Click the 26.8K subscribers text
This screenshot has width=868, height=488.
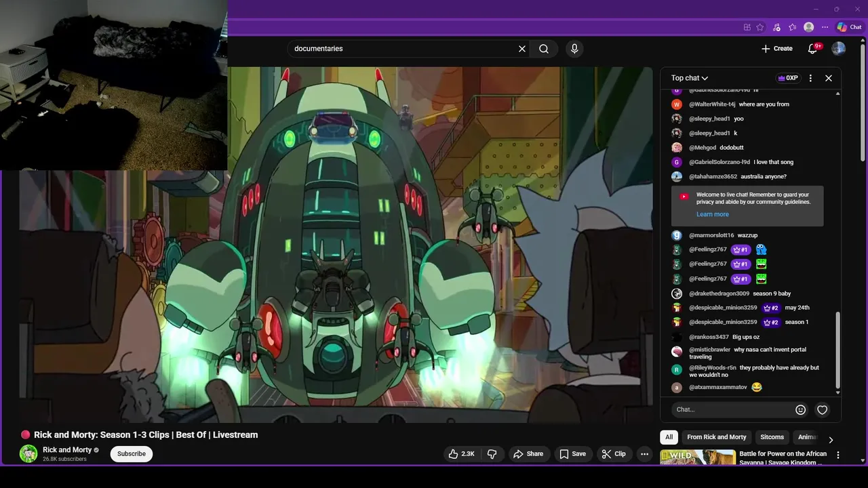(x=64, y=460)
